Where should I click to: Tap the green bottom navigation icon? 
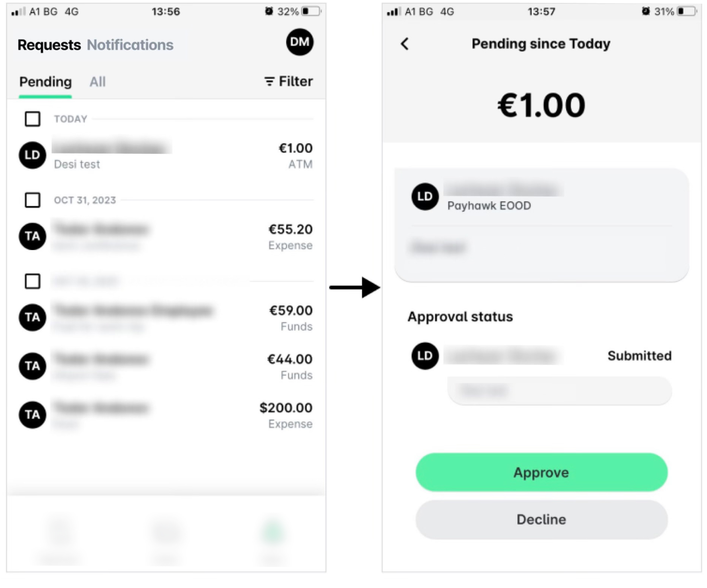[x=273, y=533]
